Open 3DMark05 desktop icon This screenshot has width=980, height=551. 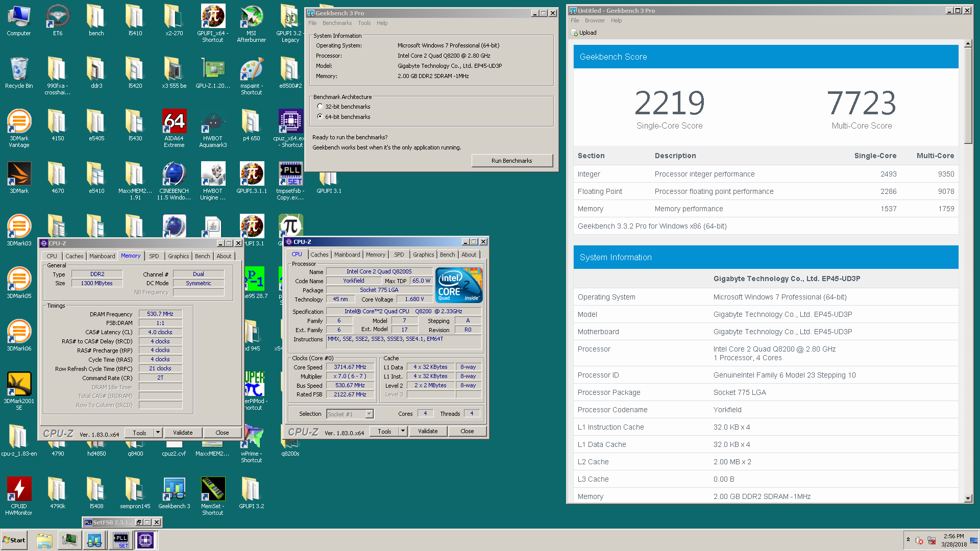coord(19,283)
